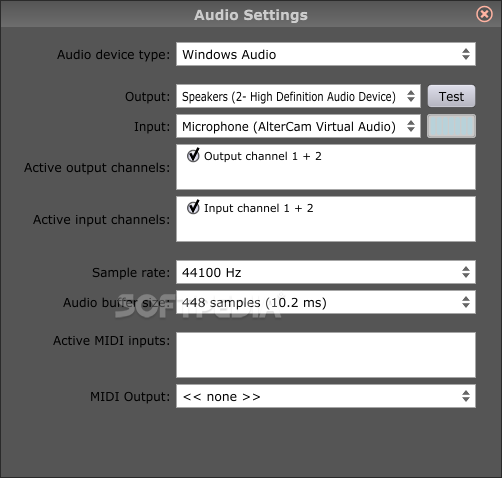Click the input level meter
Image resolution: width=502 pixels, height=478 pixels.
(x=451, y=126)
